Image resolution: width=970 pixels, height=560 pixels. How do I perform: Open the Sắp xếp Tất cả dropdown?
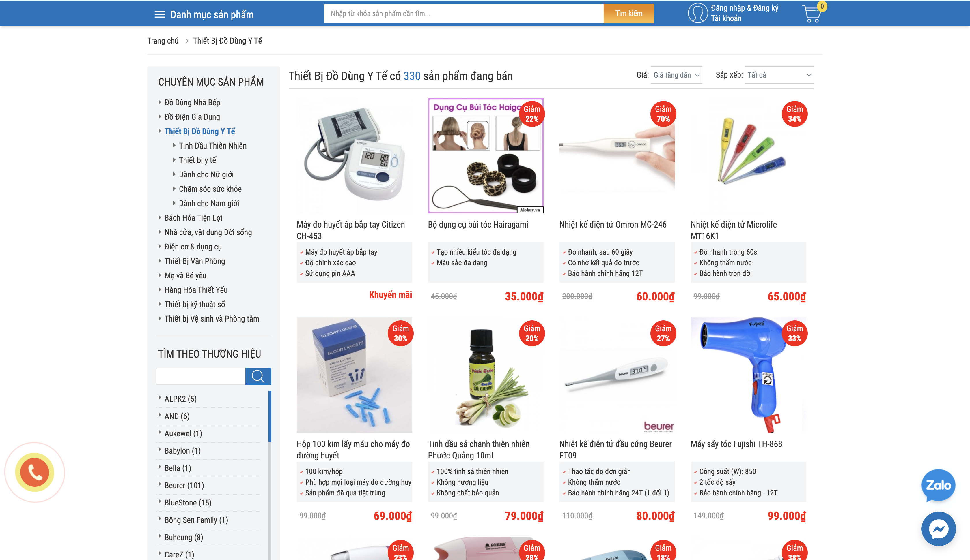779,75
